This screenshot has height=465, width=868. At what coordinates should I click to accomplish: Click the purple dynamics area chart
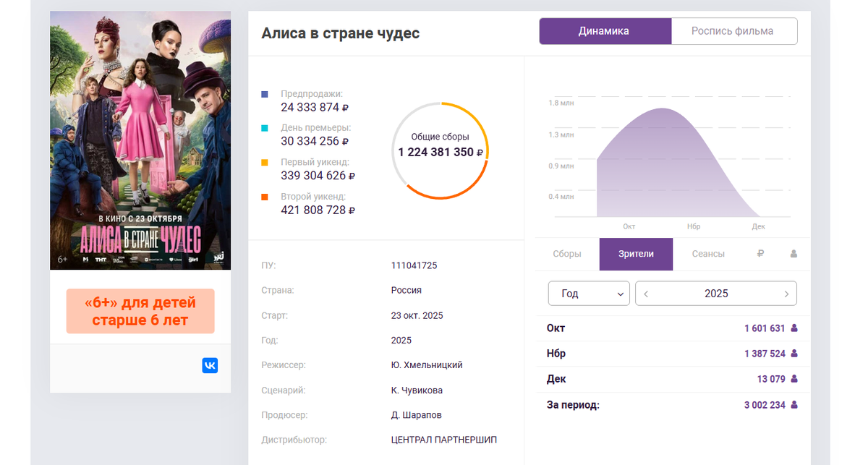click(x=678, y=163)
